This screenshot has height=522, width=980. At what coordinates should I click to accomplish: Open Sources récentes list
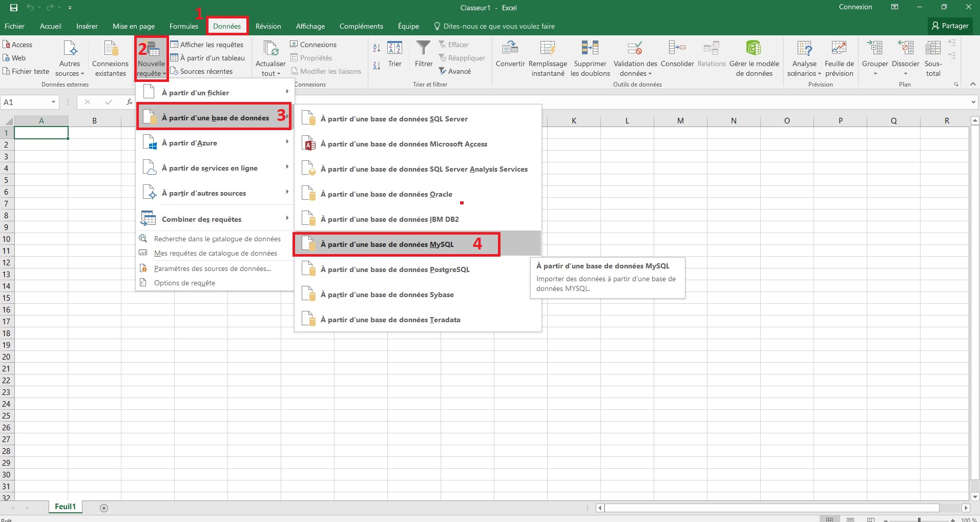201,71
